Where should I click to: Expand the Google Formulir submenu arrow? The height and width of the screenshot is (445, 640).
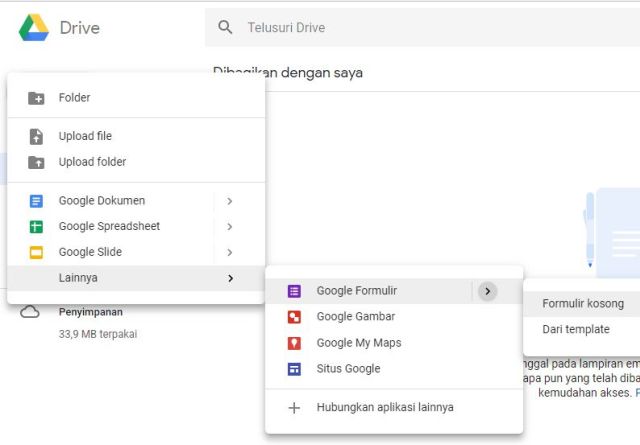click(x=487, y=291)
